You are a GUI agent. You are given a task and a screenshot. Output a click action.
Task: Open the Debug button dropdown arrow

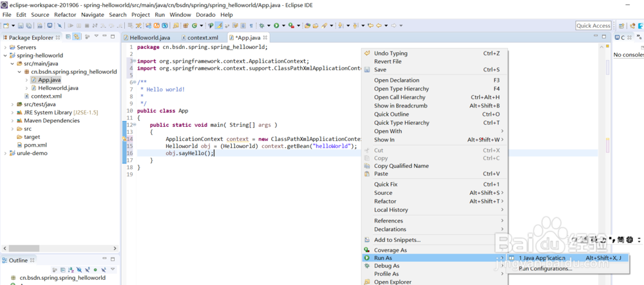click(269, 26)
